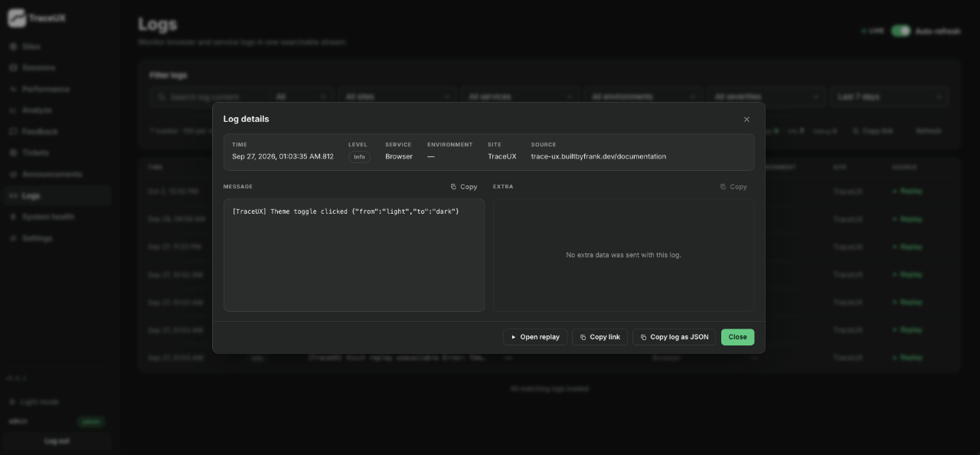Click the Log out button

pyautogui.click(x=57, y=441)
